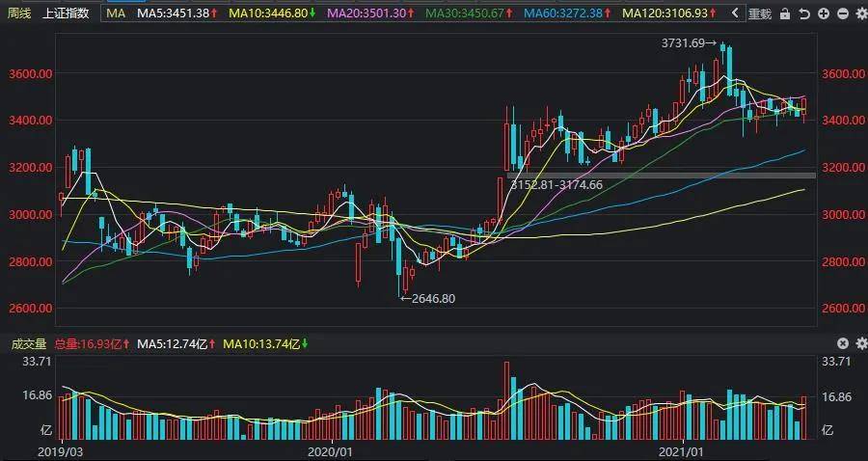The width and height of the screenshot is (868, 461).
Task: Click the 2646.80 low price marker
Action: point(427,299)
